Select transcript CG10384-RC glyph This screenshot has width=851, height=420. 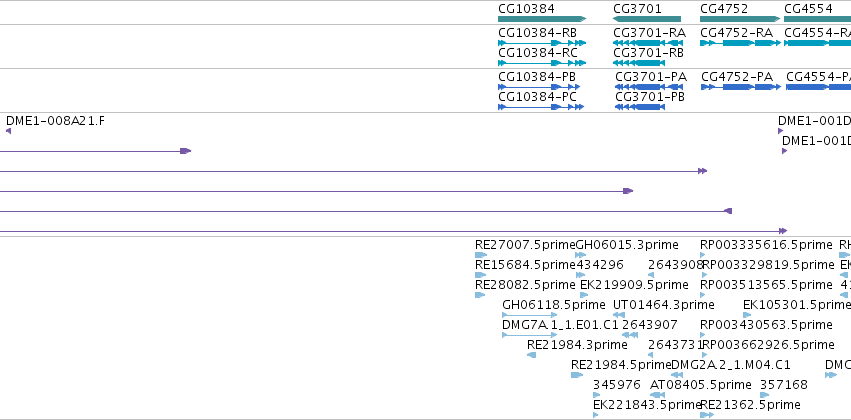542,63
